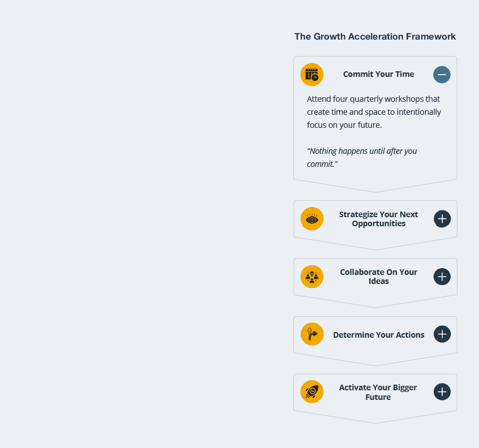Click The Growth Acceleration Framework heading

coord(375,37)
